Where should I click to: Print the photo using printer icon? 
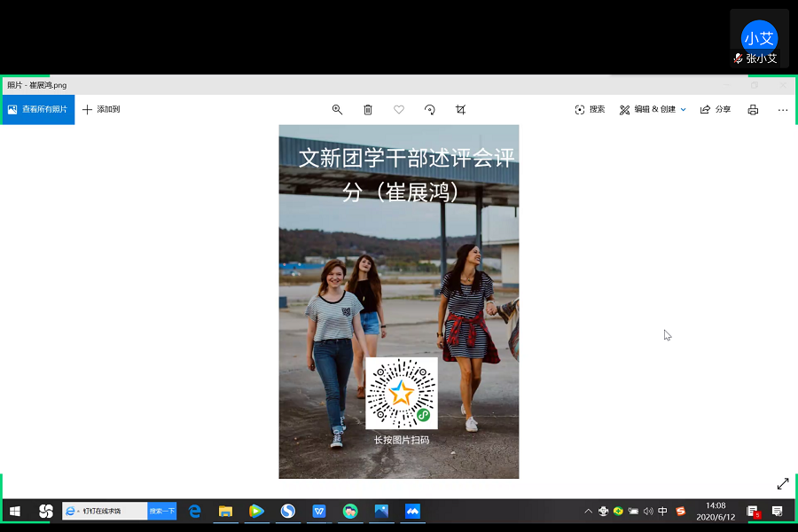753,110
